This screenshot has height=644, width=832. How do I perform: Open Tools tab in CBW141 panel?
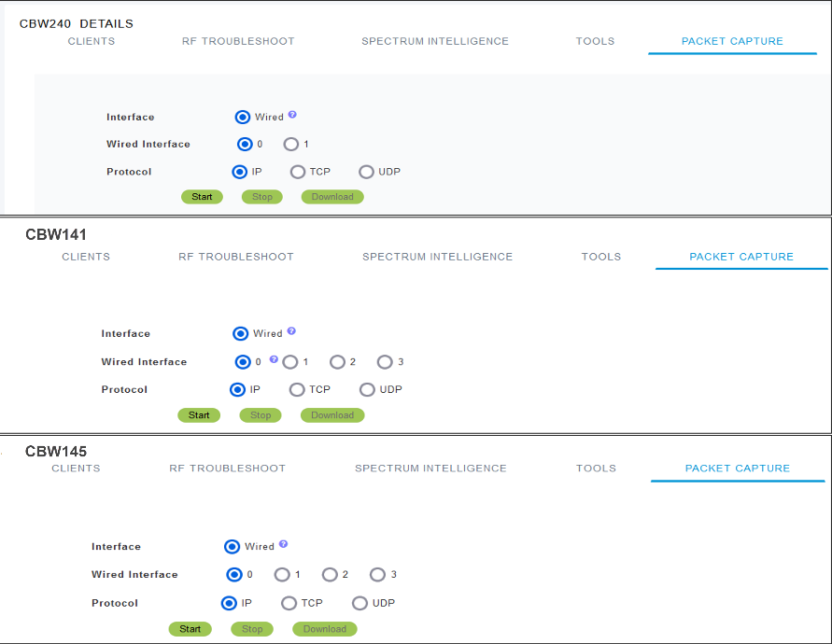pos(601,257)
